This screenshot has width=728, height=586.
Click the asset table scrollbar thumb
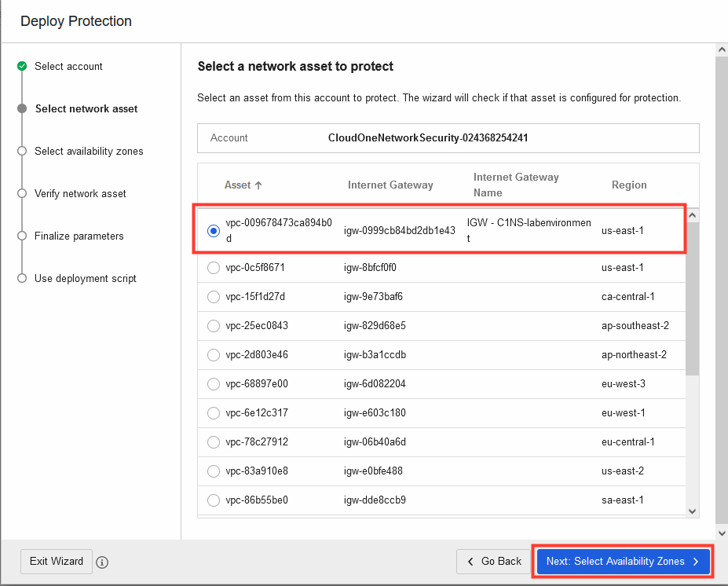[x=692, y=299]
